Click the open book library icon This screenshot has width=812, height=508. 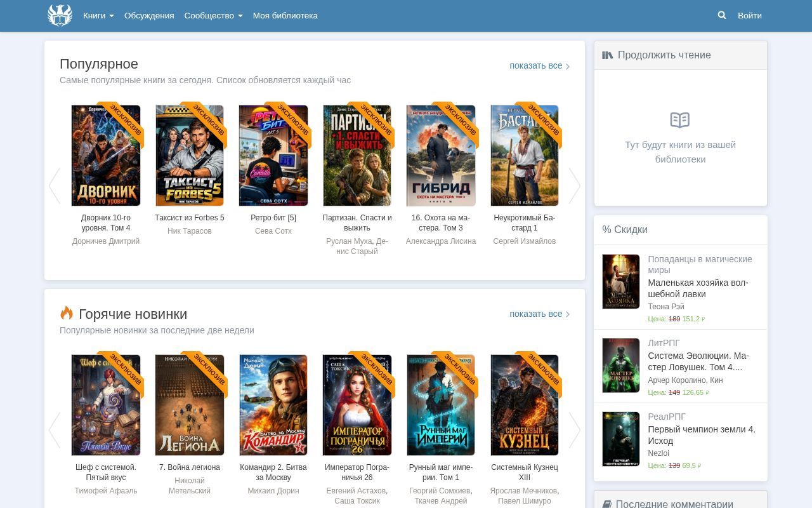point(680,120)
